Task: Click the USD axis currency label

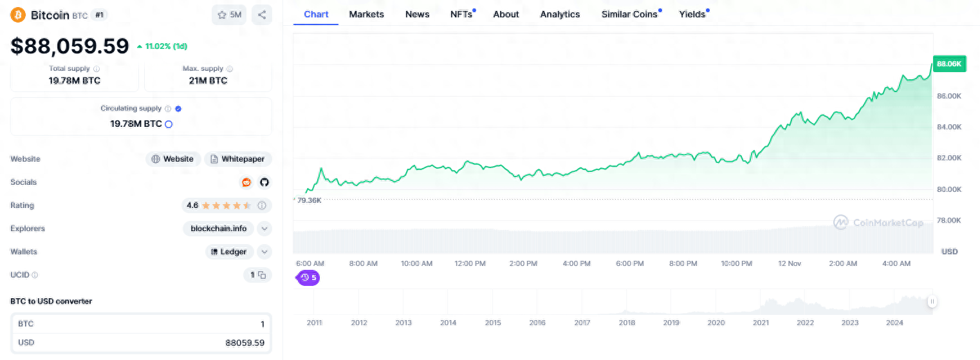Action: [x=950, y=251]
